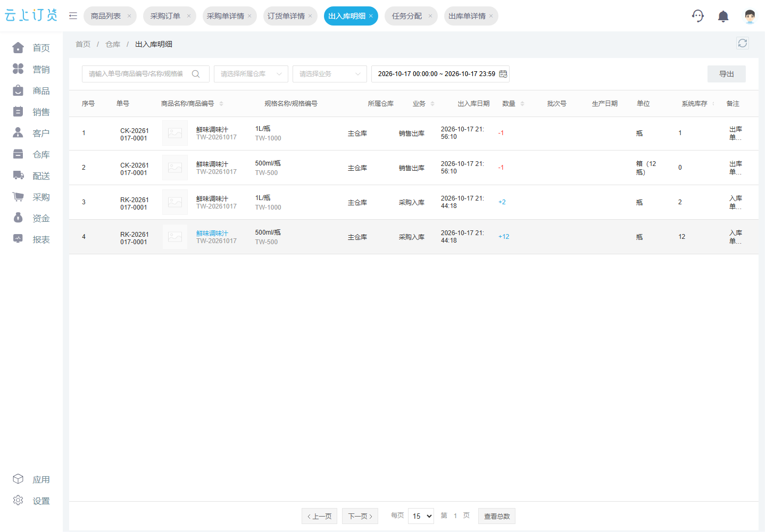Open customer service headset icon
Viewport: 766px width, 532px height.
click(x=698, y=16)
